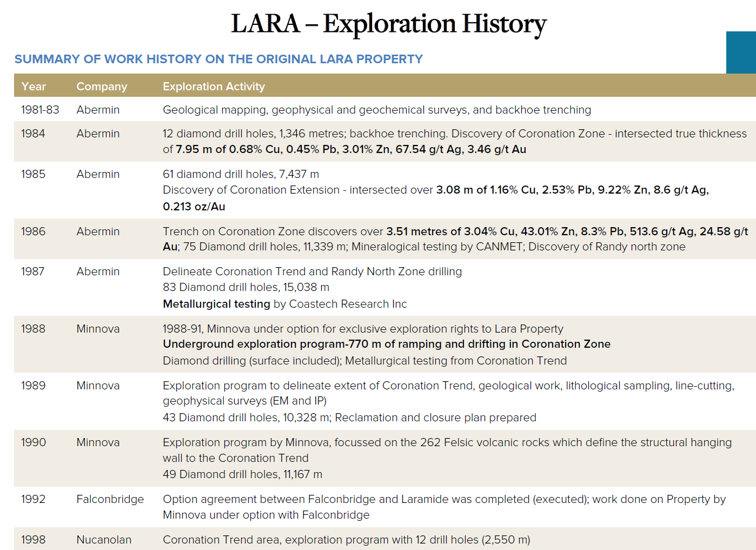Click 'Minnova under option with Falconbridge' line
This screenshot has width=756, height=550.
coord(266,515)
